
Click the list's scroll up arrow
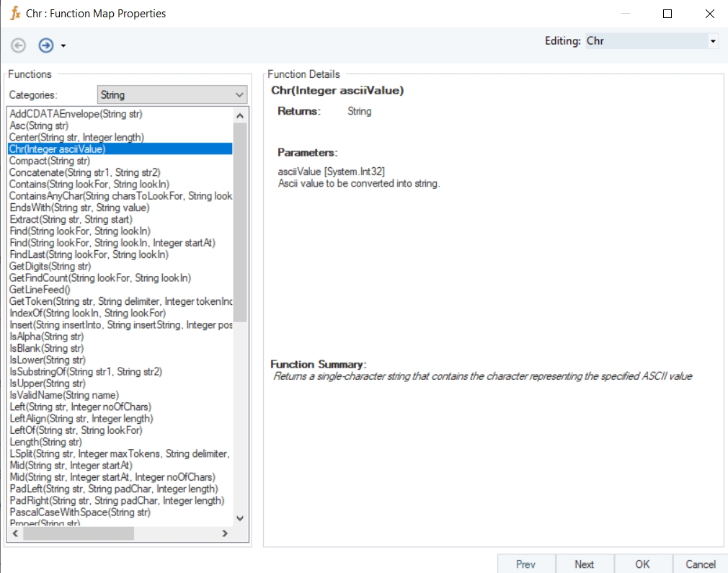(240, 115)
